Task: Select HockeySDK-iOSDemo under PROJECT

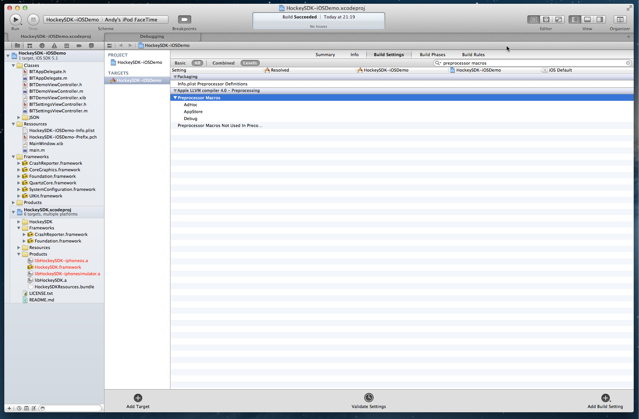Action: [x=137, y=62]
